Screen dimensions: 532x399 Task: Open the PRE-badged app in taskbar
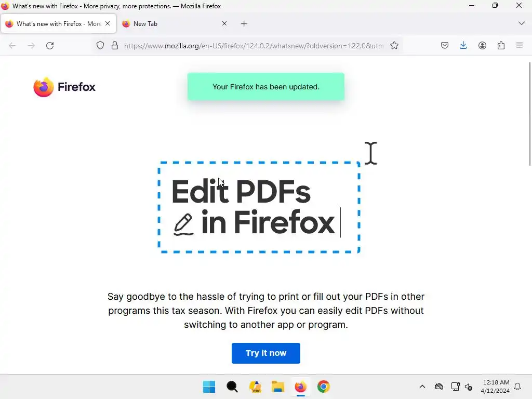click(x=255, y=387)
